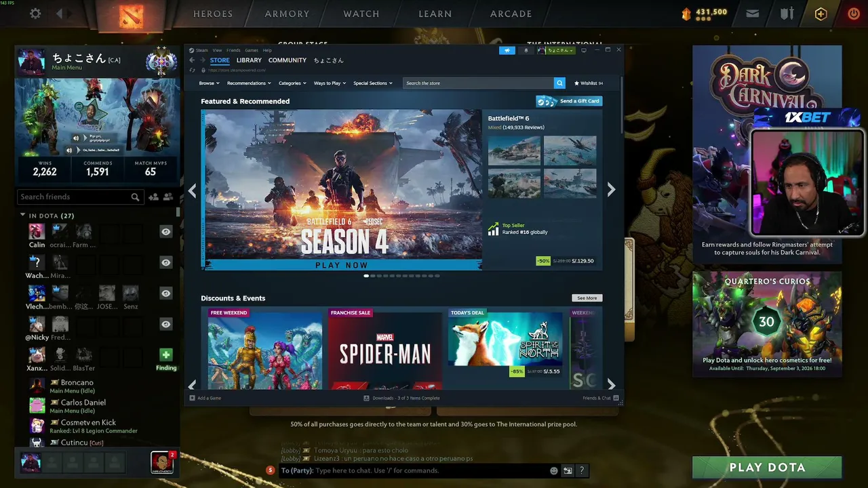The image size is (868, 488).
Task: Click the magnifier in friends search
Action: [135, 197]
